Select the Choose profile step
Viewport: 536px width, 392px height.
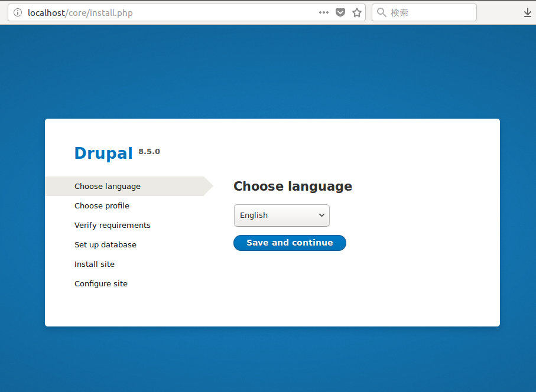[x=102, y=205]
